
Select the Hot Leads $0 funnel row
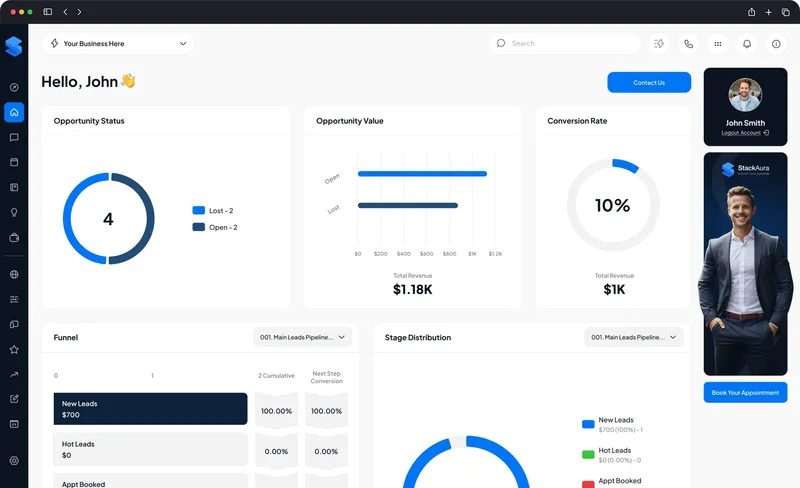click(x=151, y=450)
